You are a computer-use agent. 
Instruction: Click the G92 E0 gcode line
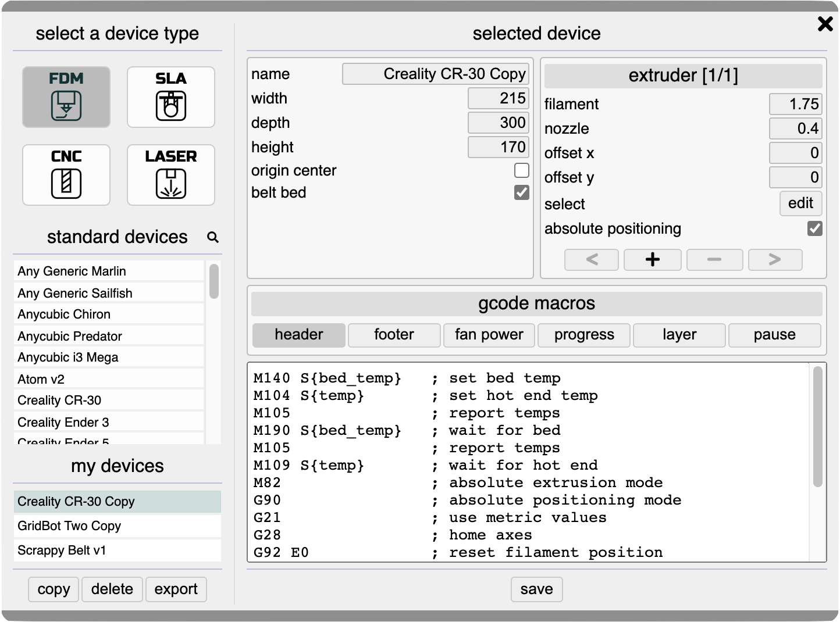coord(458,552)
